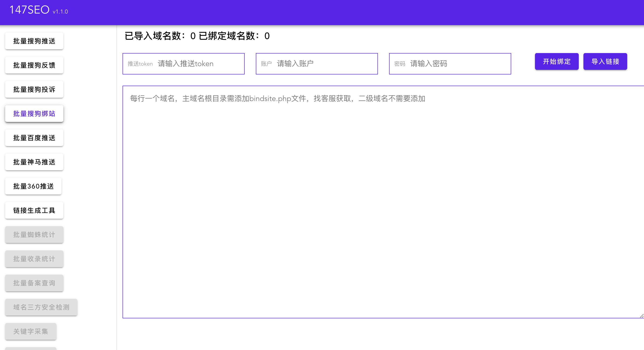The image size is (644, 350).
Task: Select the 关键字采集 sidebar item
Action: [x=31, y=332]
